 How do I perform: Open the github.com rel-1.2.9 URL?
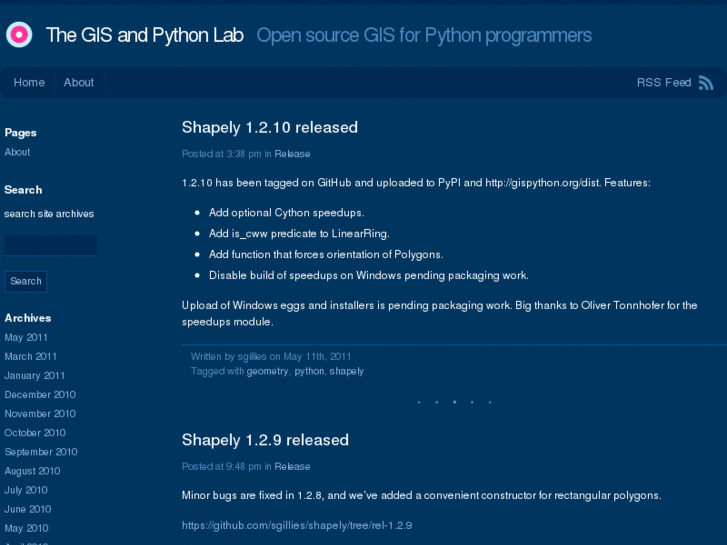click(x=297, y=526)
